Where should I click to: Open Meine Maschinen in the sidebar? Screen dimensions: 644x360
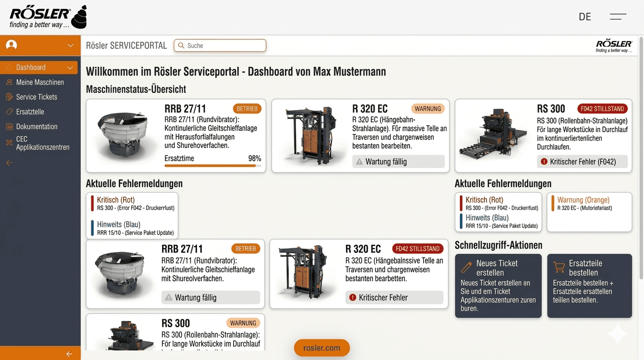pyautogui.click(x=40, y=82)
